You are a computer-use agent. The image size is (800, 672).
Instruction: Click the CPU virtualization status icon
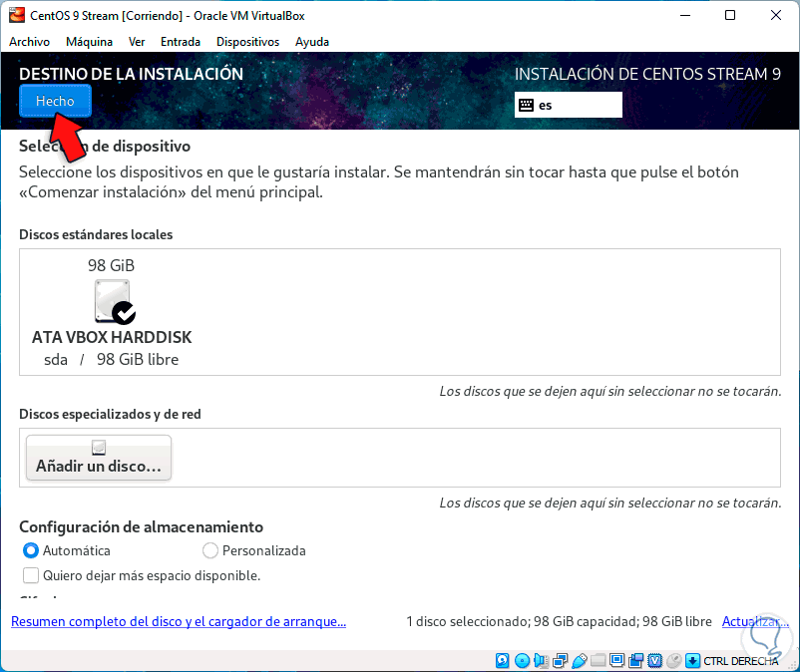coord(655,661)
